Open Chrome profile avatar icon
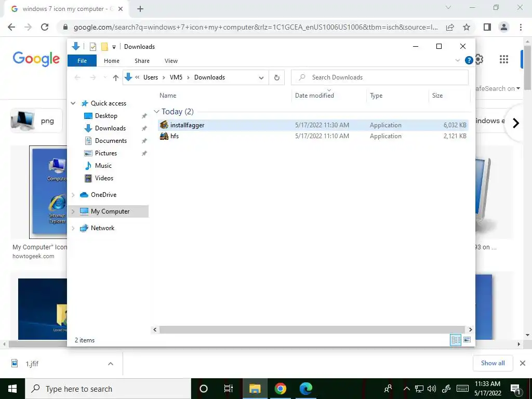 point(504,27)
